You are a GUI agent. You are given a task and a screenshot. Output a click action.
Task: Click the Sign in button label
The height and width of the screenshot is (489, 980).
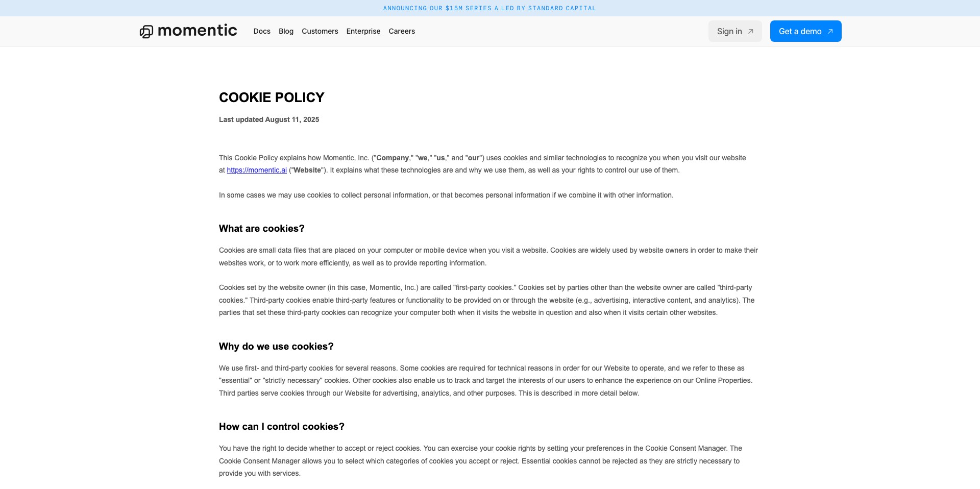pos(729,31)
